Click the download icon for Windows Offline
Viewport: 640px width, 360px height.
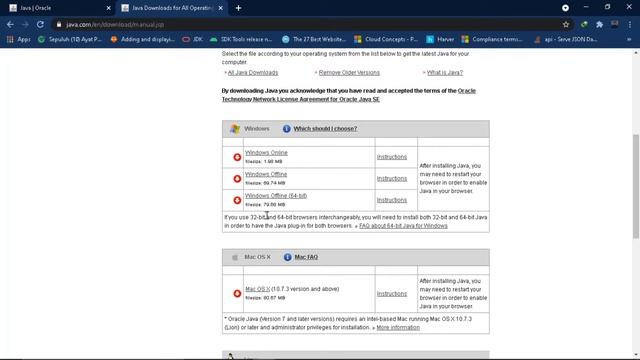tap(237, 179)
